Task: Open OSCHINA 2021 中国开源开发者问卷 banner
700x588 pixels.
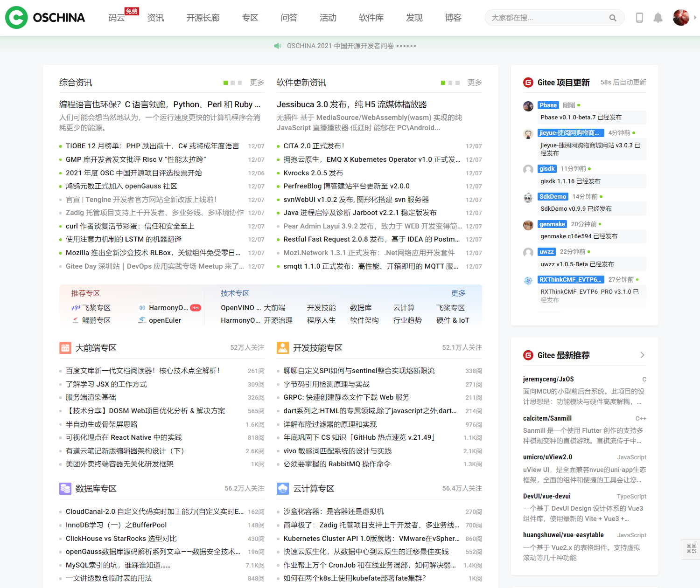Action: (x=351, y=46)
